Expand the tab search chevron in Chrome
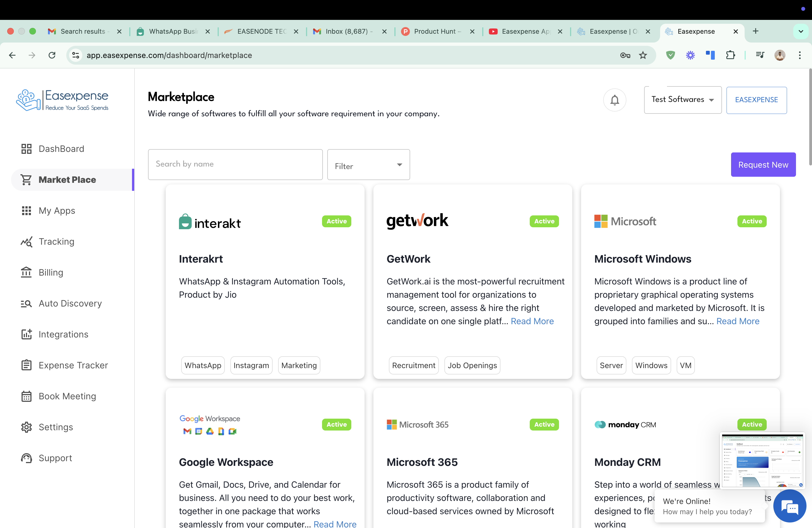Viewport: 812px width, 528px height. pos(800,31)
